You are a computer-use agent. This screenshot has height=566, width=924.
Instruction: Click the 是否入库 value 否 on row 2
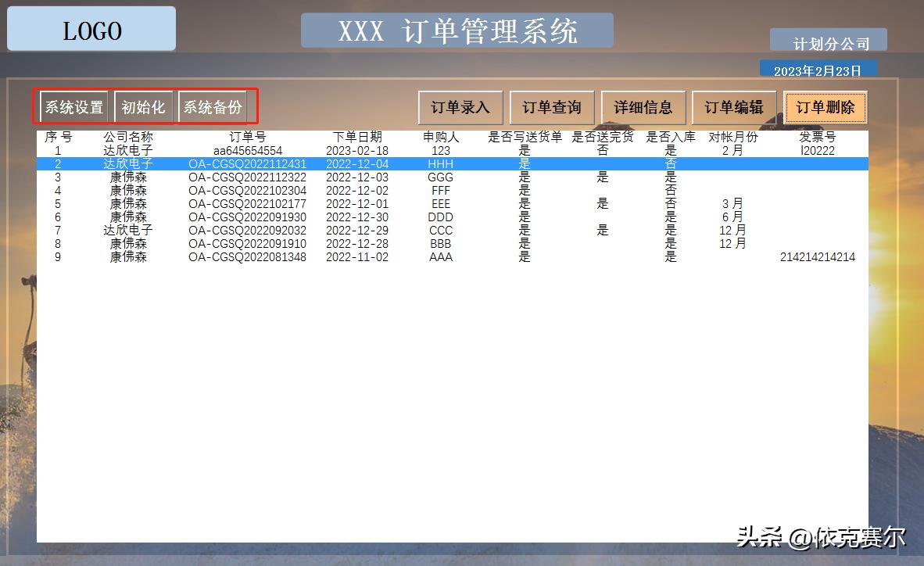pos(670,163)
